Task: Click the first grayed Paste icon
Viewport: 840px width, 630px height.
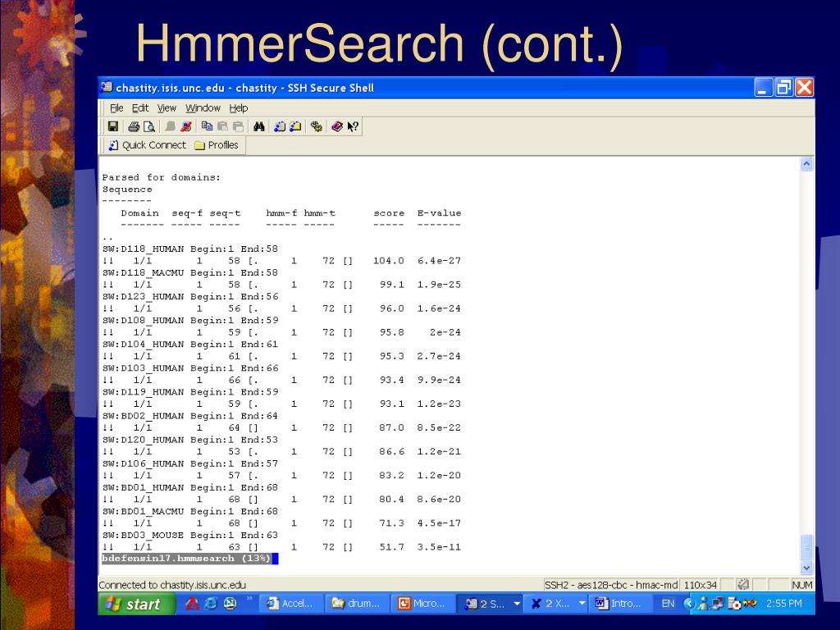Action: tap(222, 126)
